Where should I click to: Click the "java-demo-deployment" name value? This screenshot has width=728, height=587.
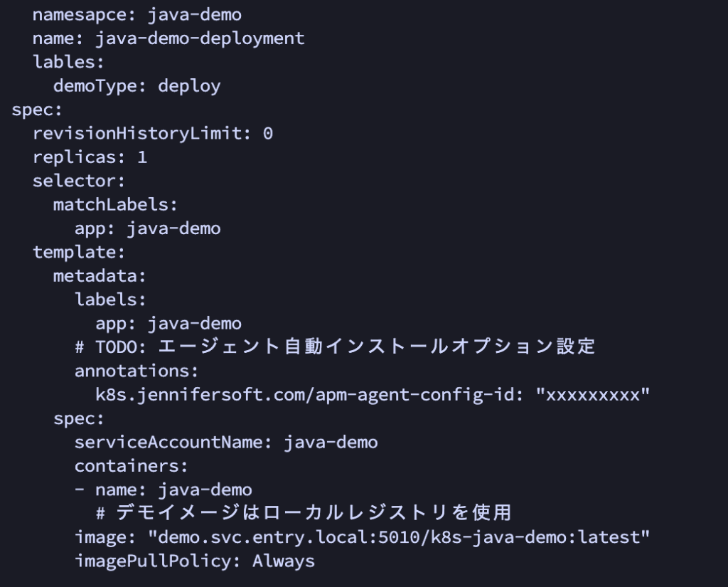pyautogui.click(x=200, y=38)
